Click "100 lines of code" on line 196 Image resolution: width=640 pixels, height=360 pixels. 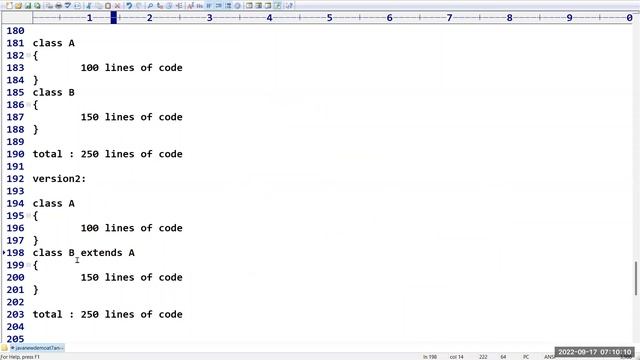(x=131, y=228)
